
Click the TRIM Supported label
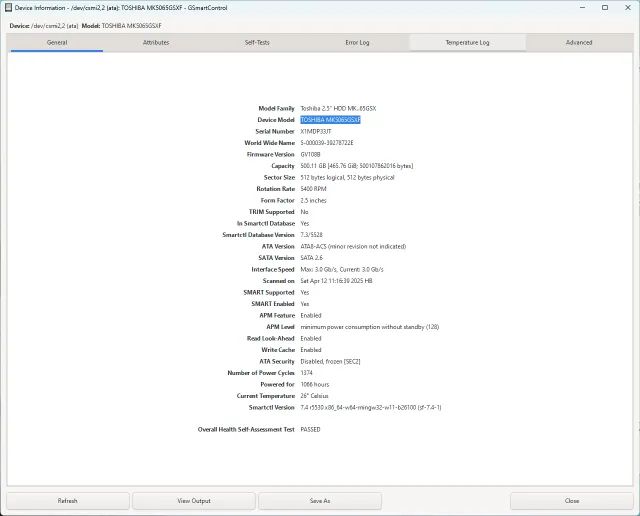pos(271,212)
